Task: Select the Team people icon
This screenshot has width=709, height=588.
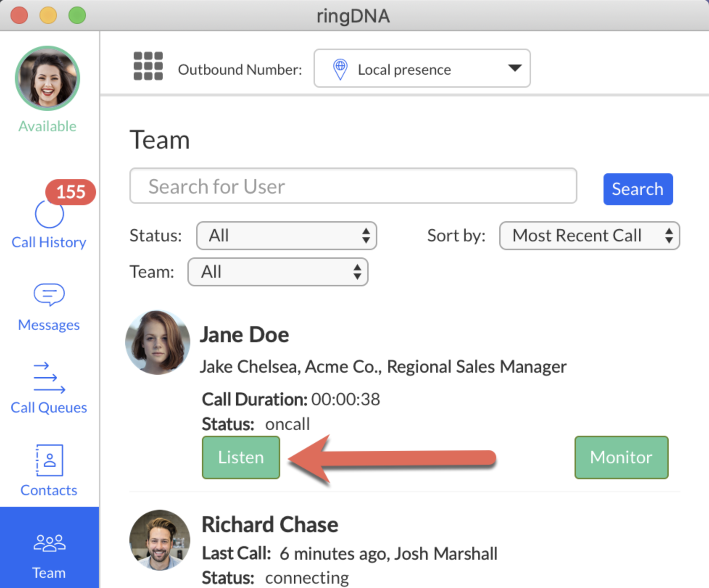Action: point(49,543)
